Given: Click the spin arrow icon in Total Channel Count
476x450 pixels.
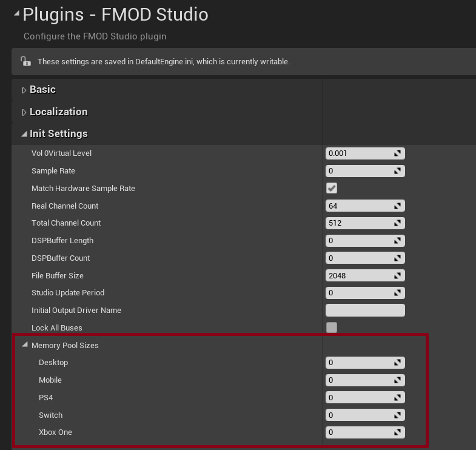Looking at the screenshot, I should 397,223.
